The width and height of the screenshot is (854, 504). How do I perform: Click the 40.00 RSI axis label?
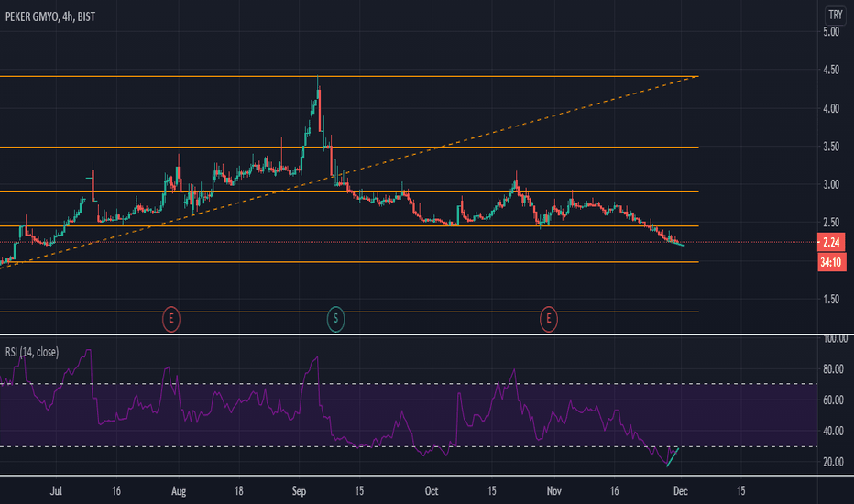(833, 431)
